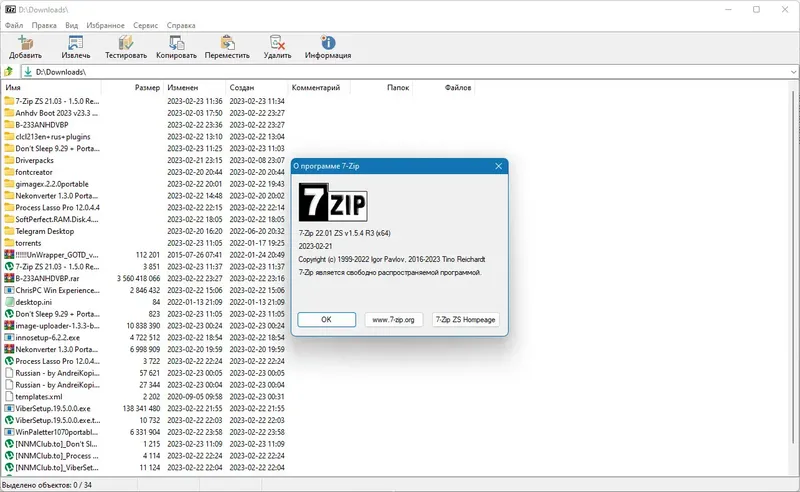This screenshot has height=492, width=800.
Task: Click the WinPaletter1070portabl file icon
Action: coord(9,432)
